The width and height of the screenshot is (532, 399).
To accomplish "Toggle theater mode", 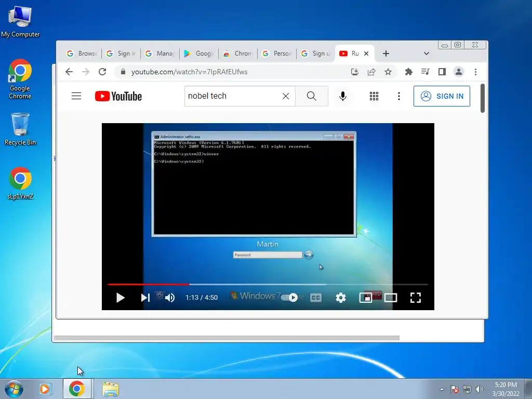I will 391,298.
